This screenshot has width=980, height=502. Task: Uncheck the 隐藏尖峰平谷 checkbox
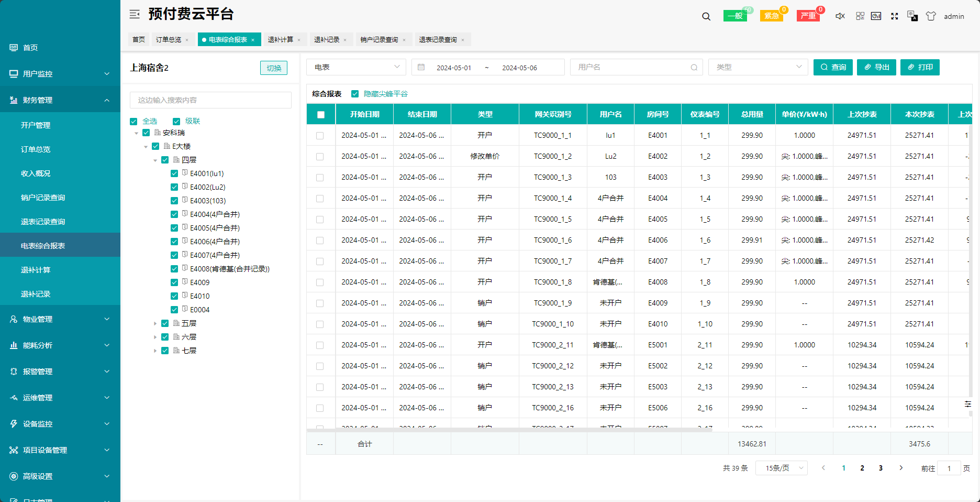[355, 94]
